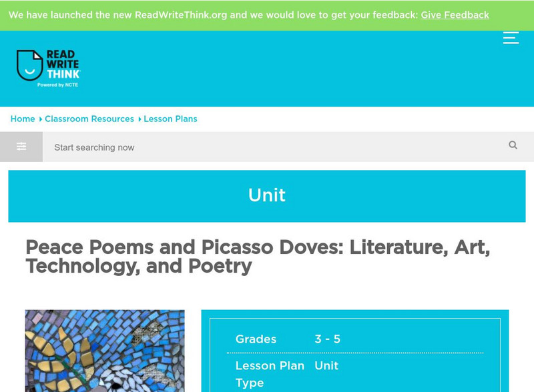Click the magnifying glass search icon
The height and width of the screenshot is (392, 534).
tap(513, 145)
